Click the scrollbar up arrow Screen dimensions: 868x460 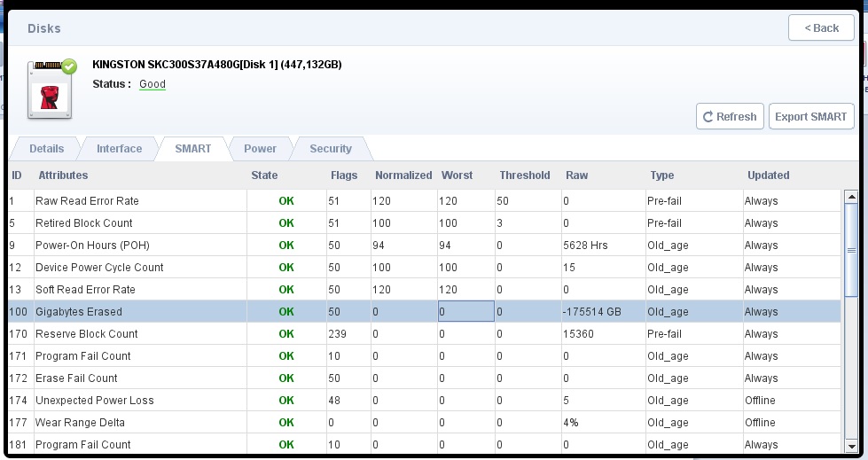click(851, 197)
